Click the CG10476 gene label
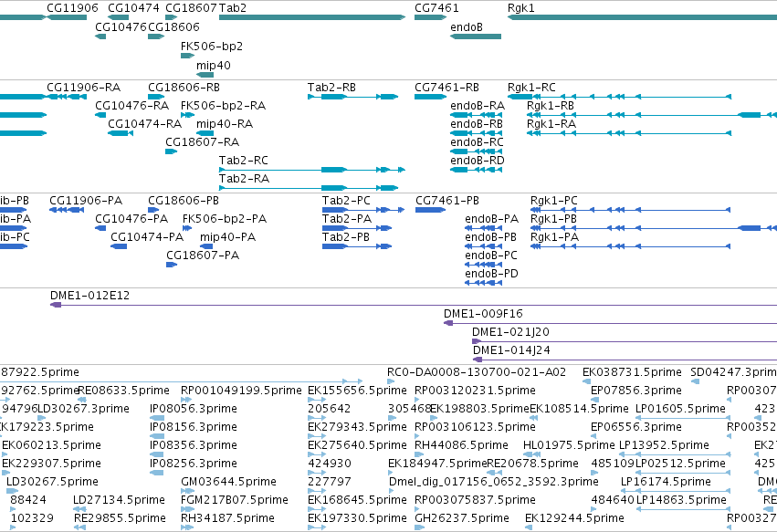The image size is (777, 532). (121, 26)
